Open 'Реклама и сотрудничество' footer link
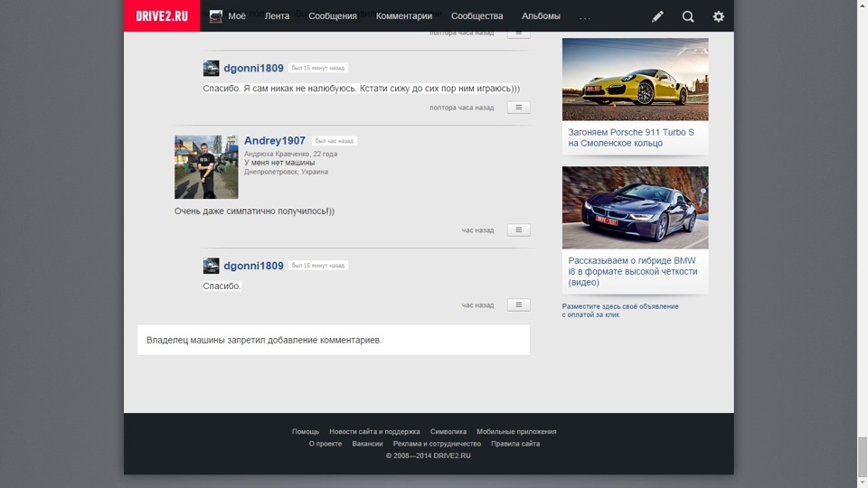The image size is (868, 488). point(437,444)
